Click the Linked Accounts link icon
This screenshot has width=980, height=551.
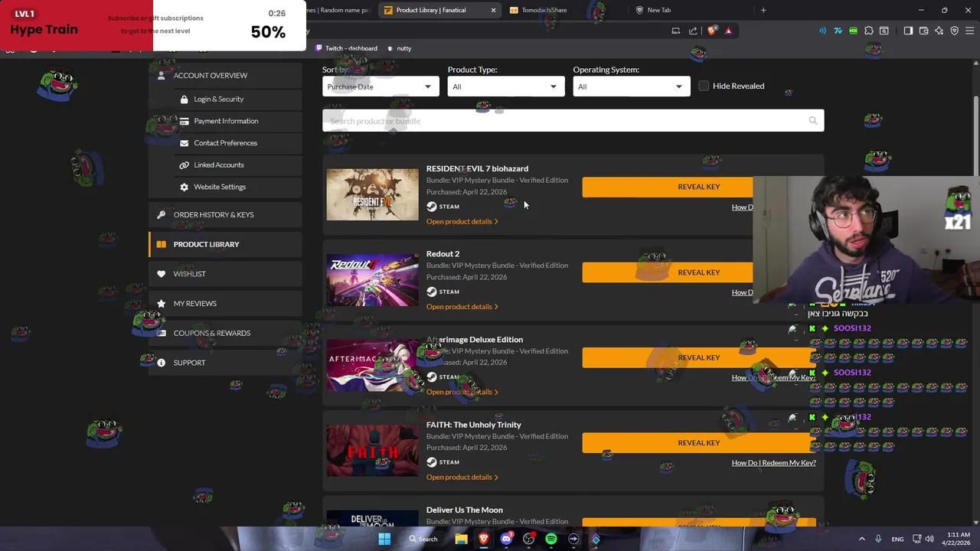(184, 165)
